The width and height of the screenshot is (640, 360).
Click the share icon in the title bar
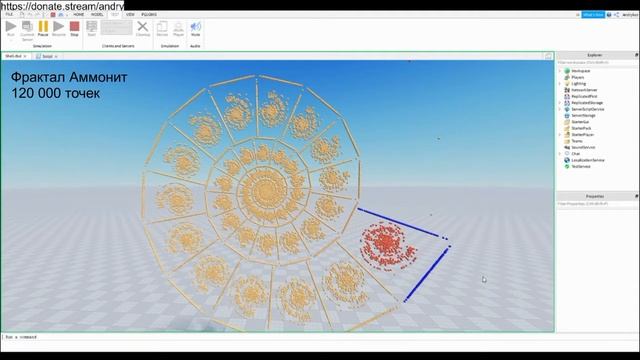click(617, 15)
